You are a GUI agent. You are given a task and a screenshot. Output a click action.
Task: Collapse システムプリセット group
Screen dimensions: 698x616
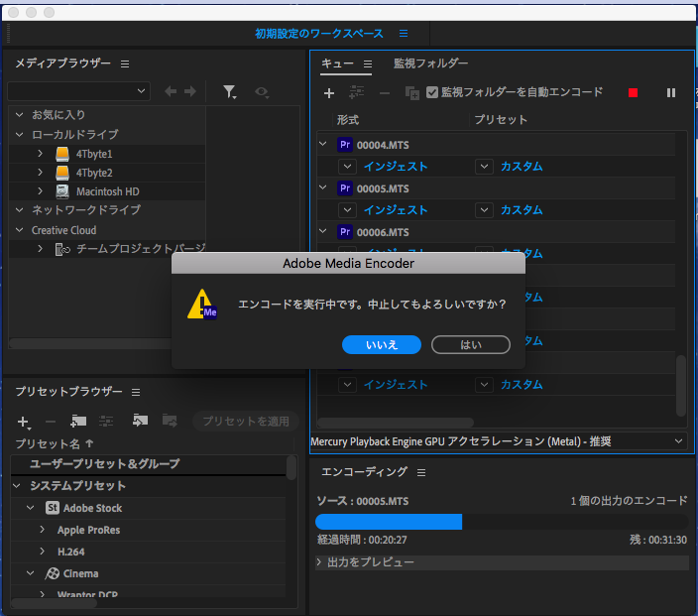(x=17, y=486)
